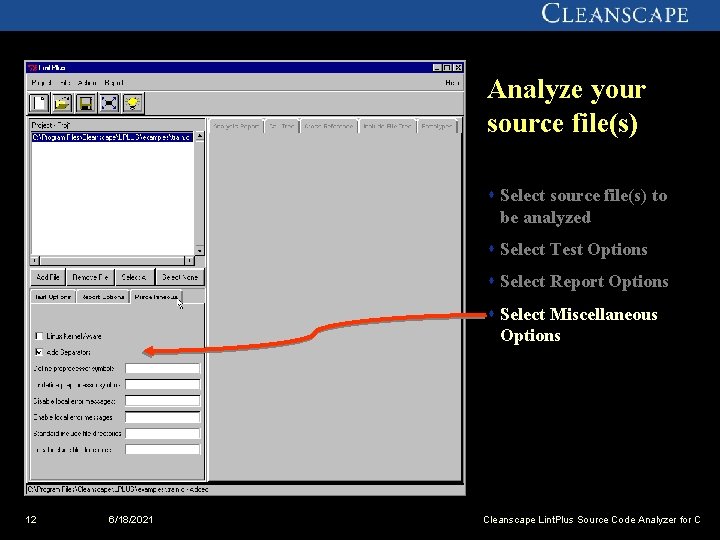This screenshot has width=720, height=540.
Task: Minimize the LintPlus window
Action: pos(437,68)
